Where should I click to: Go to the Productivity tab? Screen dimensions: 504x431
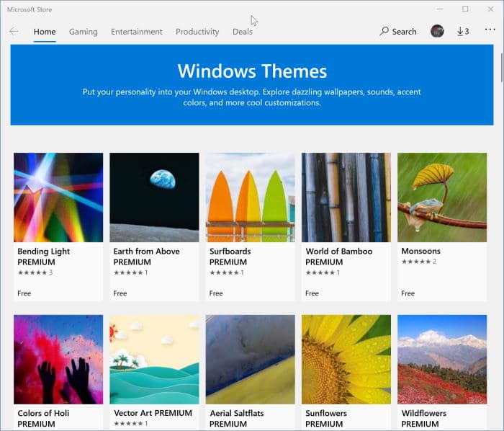(197, 32)
